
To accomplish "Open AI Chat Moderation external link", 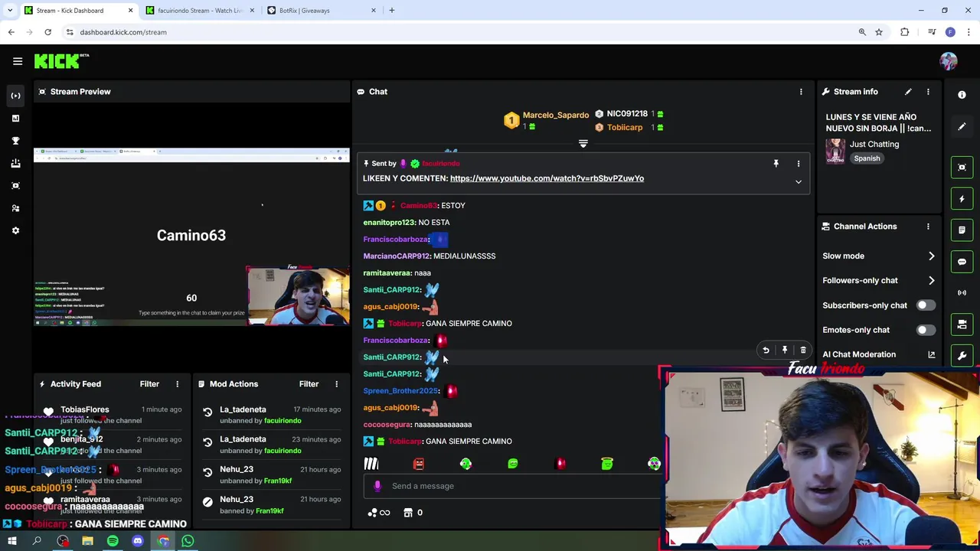I will [x=932, y=354].
